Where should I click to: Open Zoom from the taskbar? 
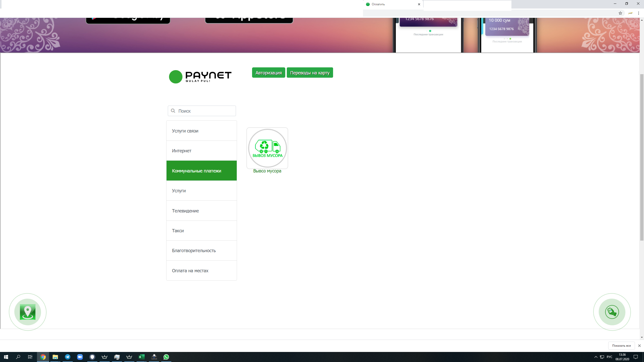point(80,357)
